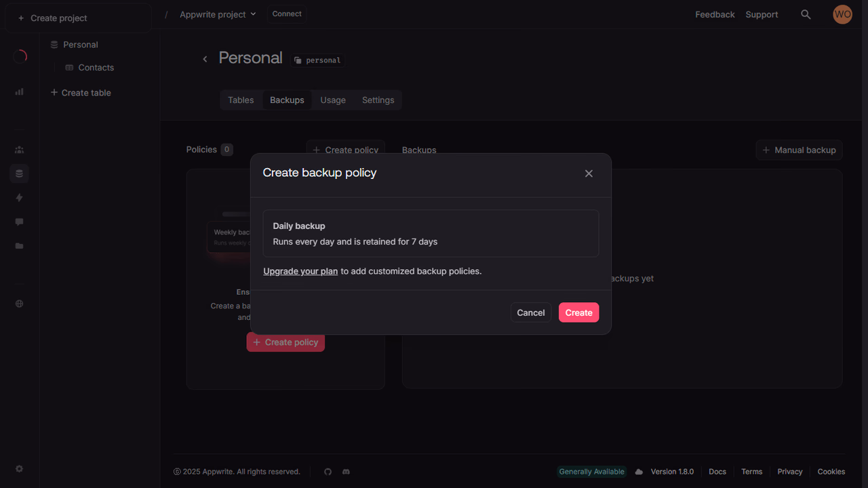Open the Docs footer link
Image resolution: width=868 pixels, height=488 pixels.
pos(717,472)
